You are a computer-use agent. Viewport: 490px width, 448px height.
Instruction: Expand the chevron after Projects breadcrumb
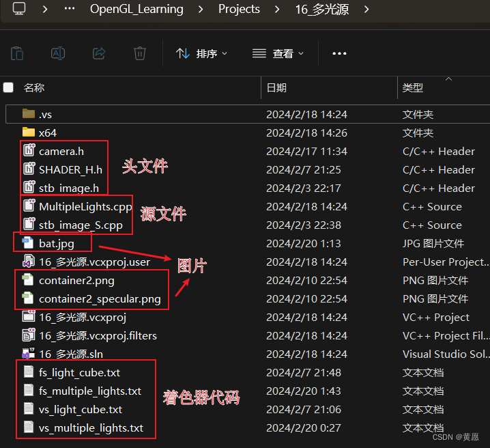(x=277, y=9)
